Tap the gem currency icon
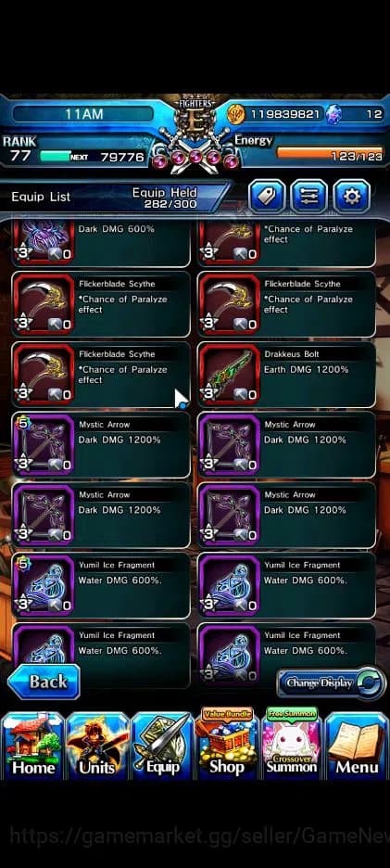Viewport: 390px width, 868px height. pos(333,115)
